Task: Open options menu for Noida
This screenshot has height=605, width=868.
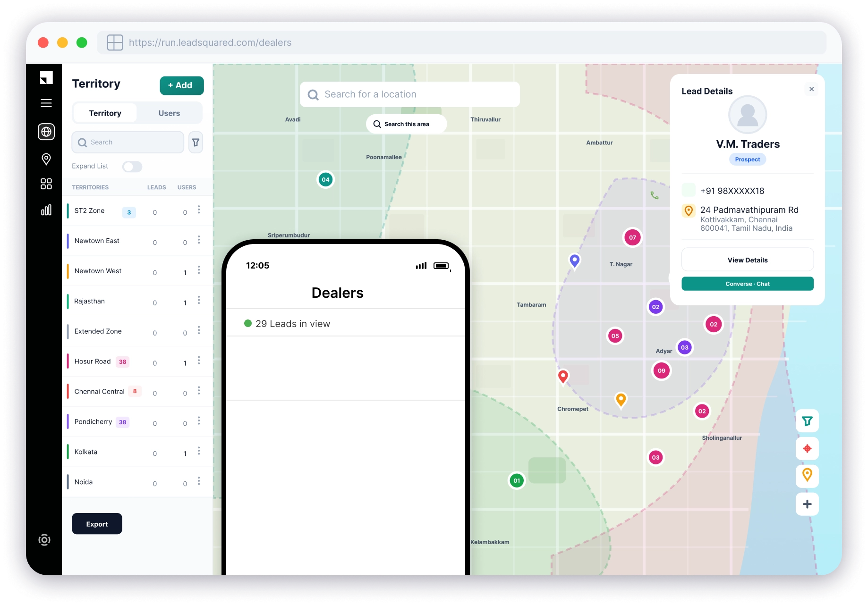Action: tap(199, 481)
